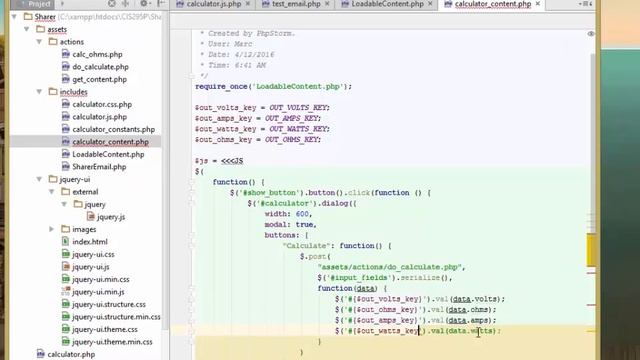Close the LoadableContent.php tab
The image size is (640, 360).
(430, 4)
